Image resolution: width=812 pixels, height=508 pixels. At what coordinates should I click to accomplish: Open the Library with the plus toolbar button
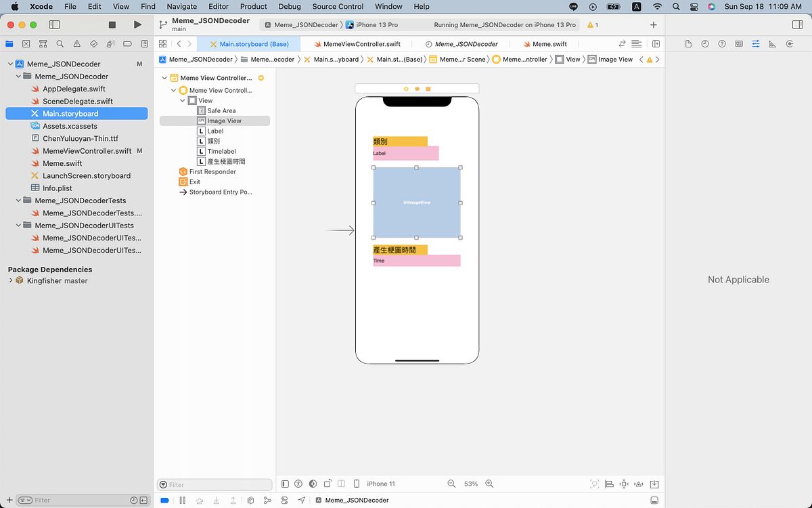(x=653, y=24)
